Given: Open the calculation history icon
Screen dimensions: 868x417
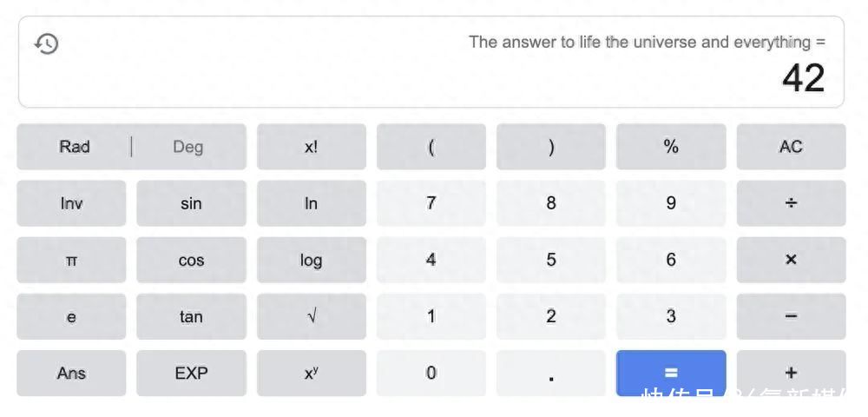Looking at the screenshot, I should (46, 43).
